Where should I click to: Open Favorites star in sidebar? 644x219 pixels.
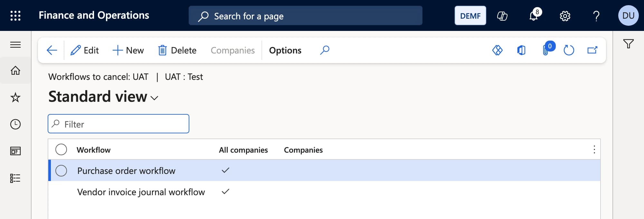point(15,97)
